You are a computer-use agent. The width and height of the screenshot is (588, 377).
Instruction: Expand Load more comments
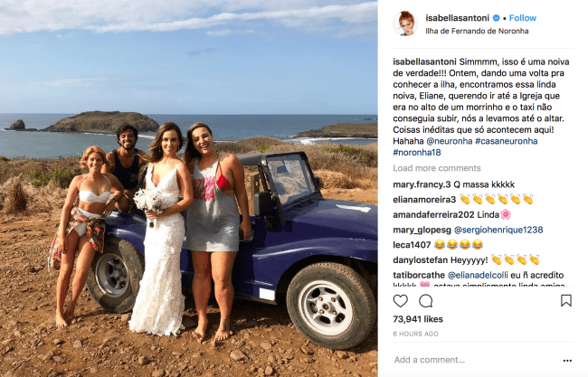click(x=437, y=168)
